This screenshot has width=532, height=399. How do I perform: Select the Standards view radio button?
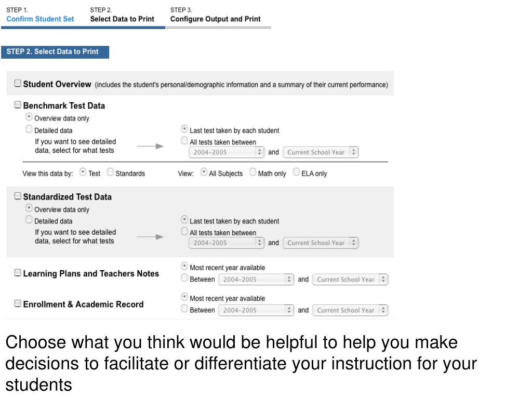pyautogui.click(x=110, y=172)
